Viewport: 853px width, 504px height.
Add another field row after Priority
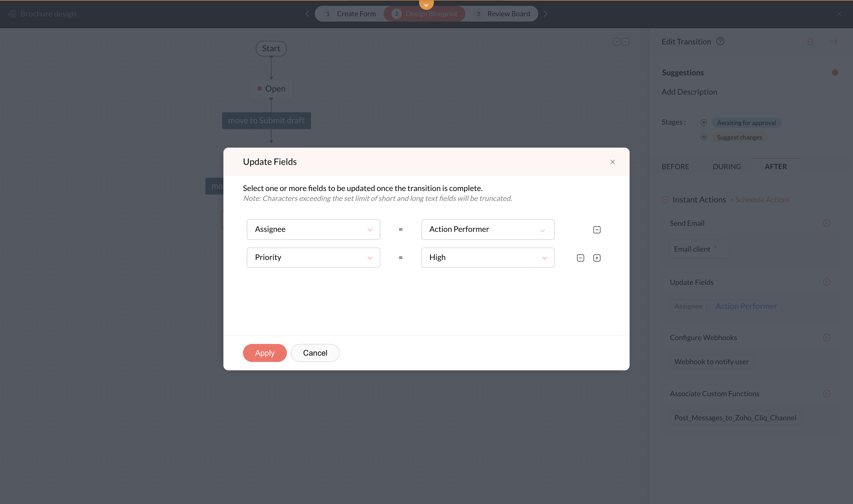click(x=596, y=258)
